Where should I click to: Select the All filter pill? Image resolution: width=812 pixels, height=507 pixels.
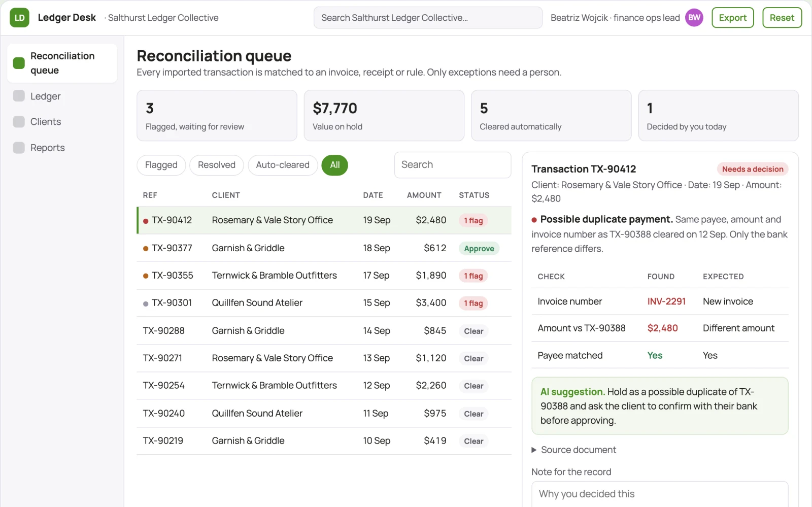pos(335,165)
